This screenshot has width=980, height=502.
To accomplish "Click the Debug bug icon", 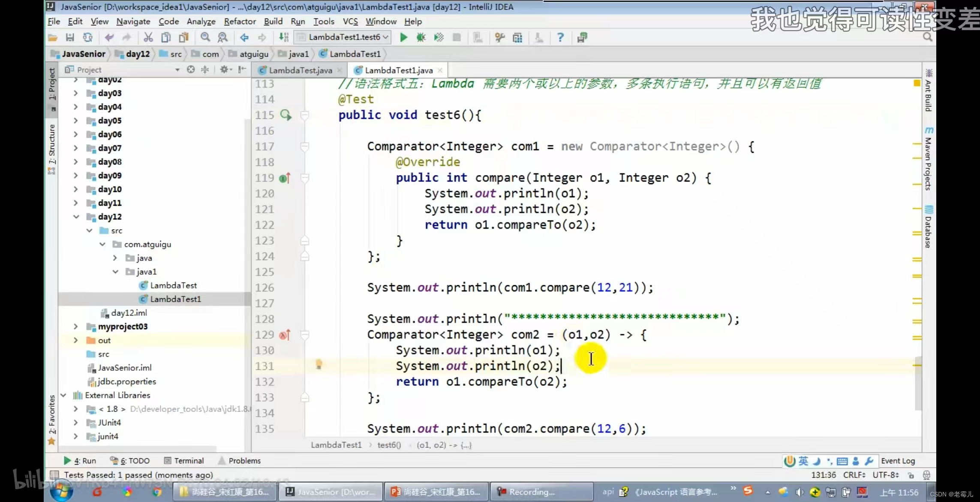I will (x=421, y=37).
